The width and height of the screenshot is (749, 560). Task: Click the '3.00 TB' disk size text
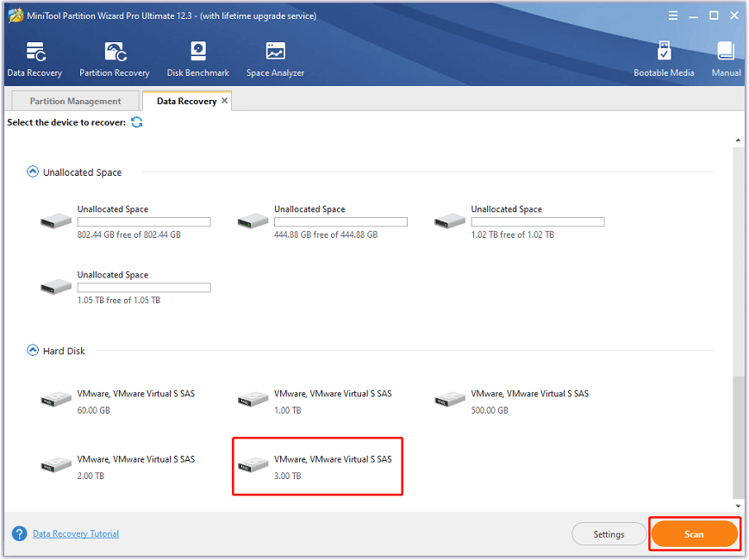pos(288,476)
